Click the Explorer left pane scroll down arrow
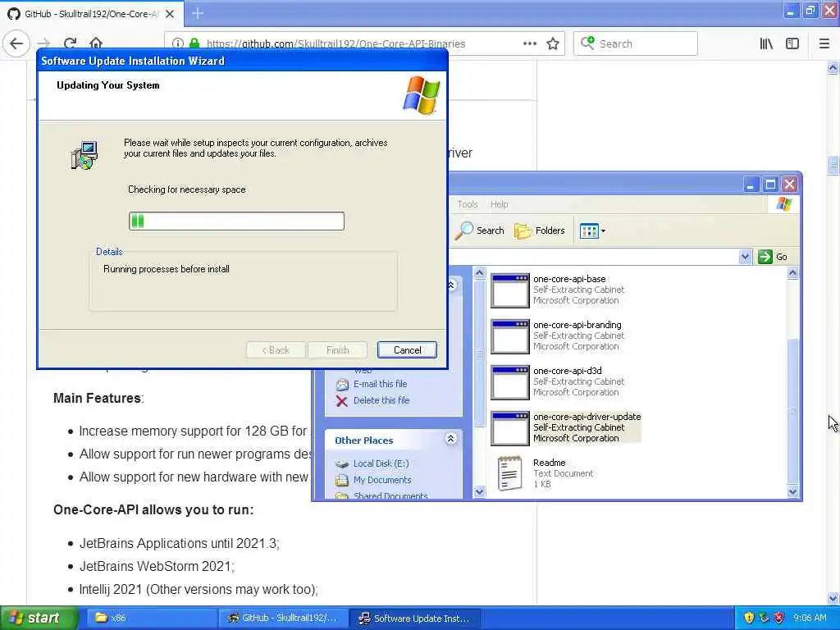The image size is (840, 630). coord(479,491)
